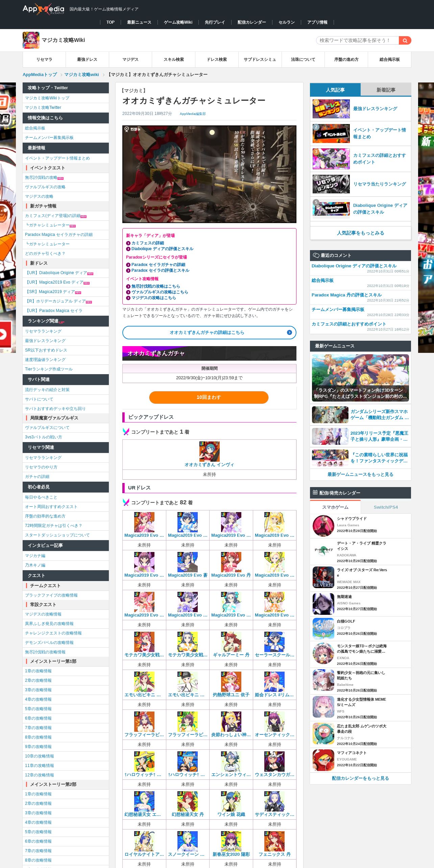Open the ワイン娘 花織 dress icon

[231, 801]
